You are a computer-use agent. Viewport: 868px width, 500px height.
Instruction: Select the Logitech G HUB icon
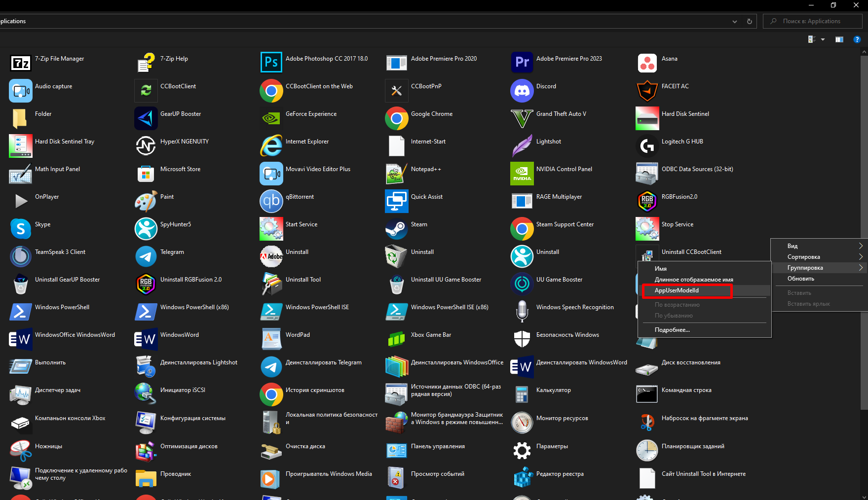point(647,145)
